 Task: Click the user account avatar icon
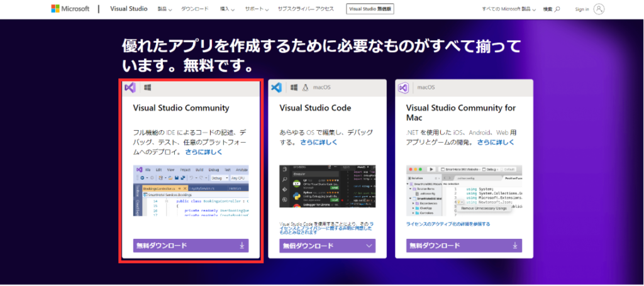click(x=599, y=9)
